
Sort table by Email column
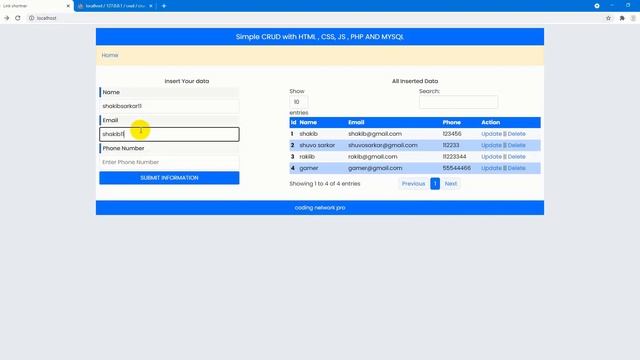(x=356, y=122)
